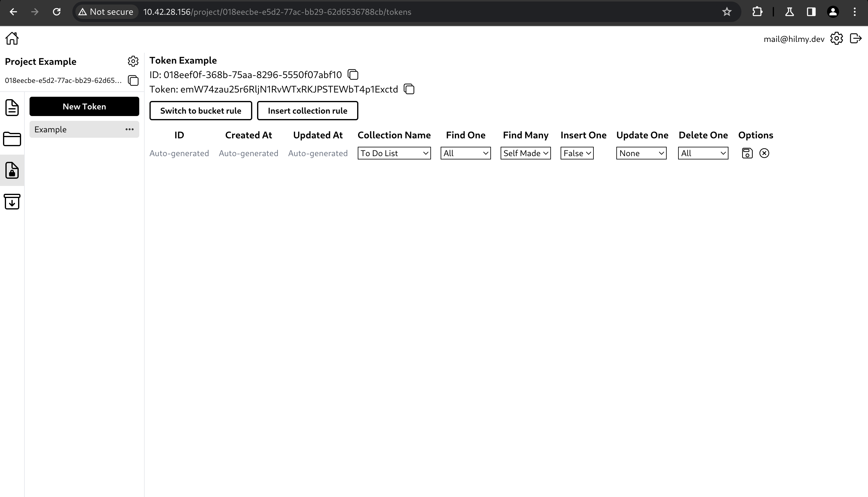
Task: Open the backups archive icon in the sidebar
Action: pyautogui.click(x=12, y=202)
